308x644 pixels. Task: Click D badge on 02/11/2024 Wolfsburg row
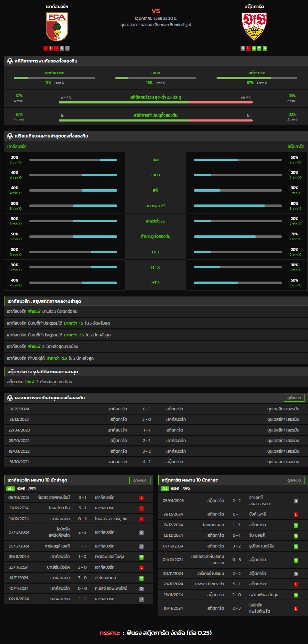pos(141,599)
